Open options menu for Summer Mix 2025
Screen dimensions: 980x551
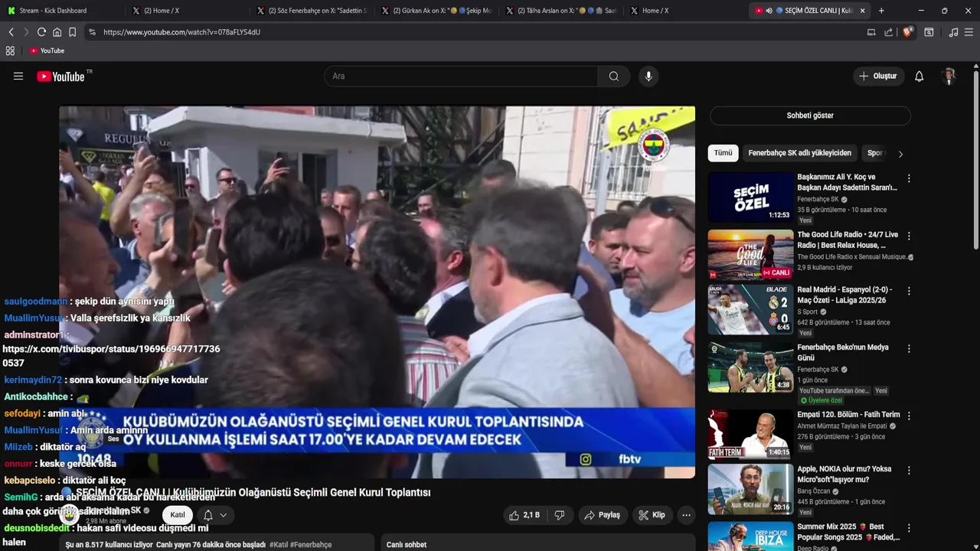[909, 529]
